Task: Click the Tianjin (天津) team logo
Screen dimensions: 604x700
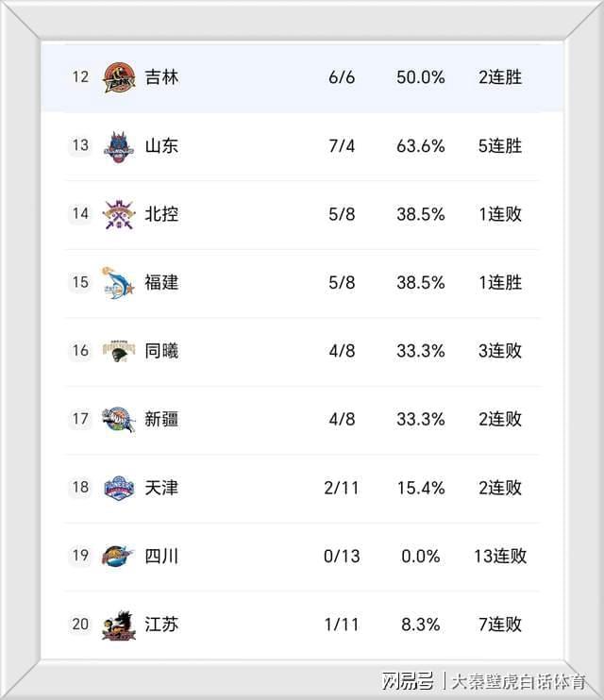Action: click(119, 488)
